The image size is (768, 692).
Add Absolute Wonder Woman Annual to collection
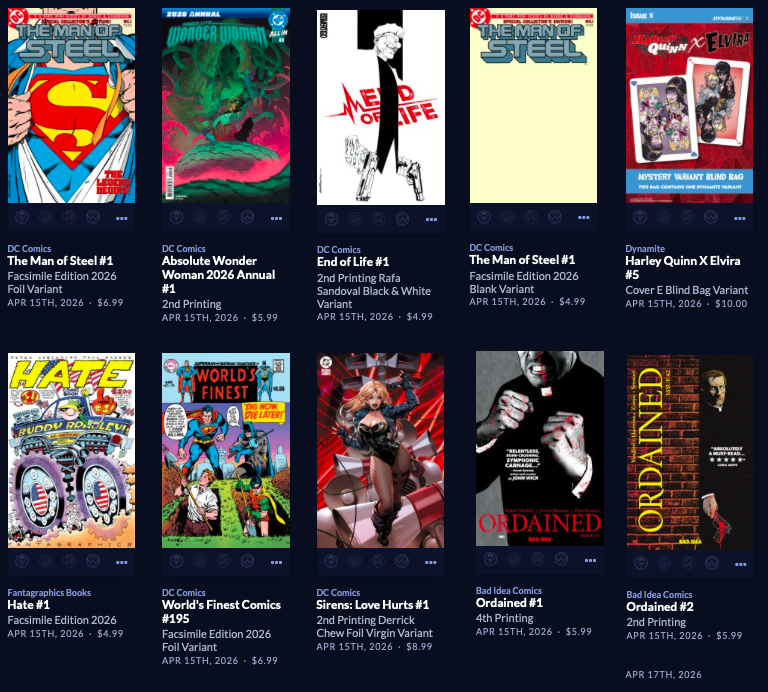200,217
